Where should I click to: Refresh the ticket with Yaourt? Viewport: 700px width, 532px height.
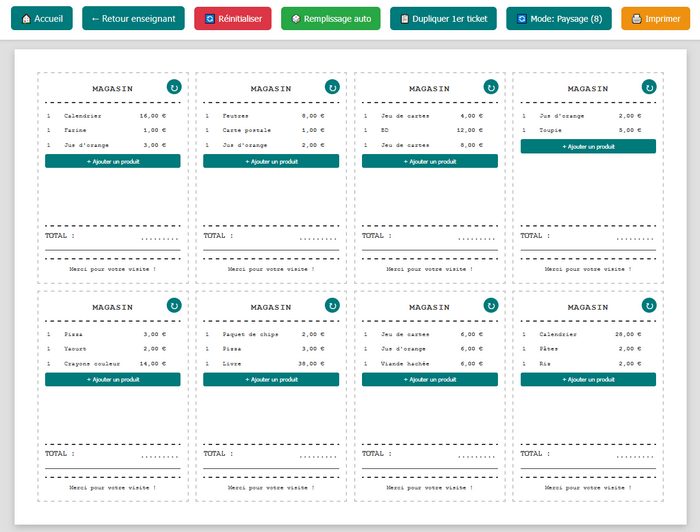tap(173, 306)
